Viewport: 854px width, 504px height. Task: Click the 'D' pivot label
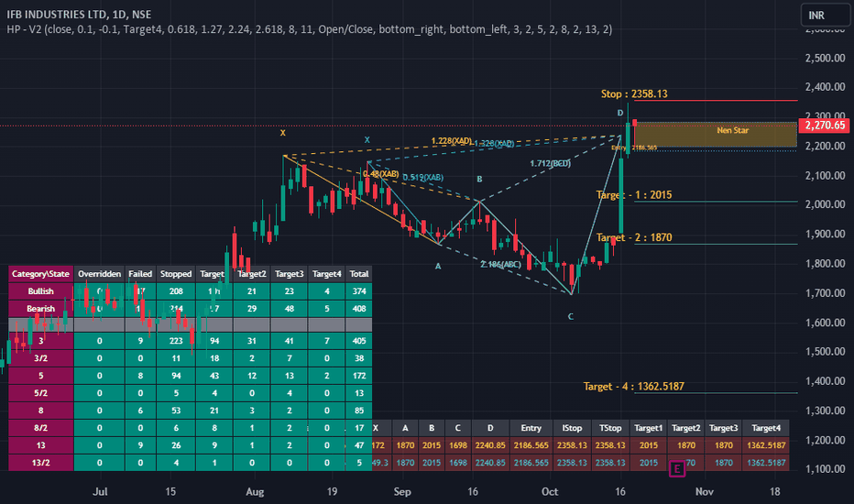click(619, 114)
